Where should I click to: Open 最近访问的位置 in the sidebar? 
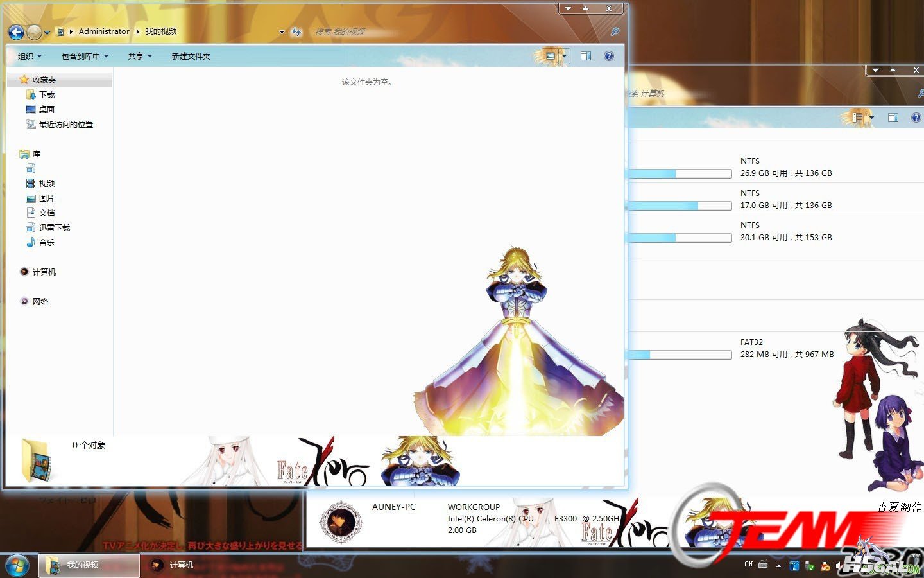click(x=65, y=125)
